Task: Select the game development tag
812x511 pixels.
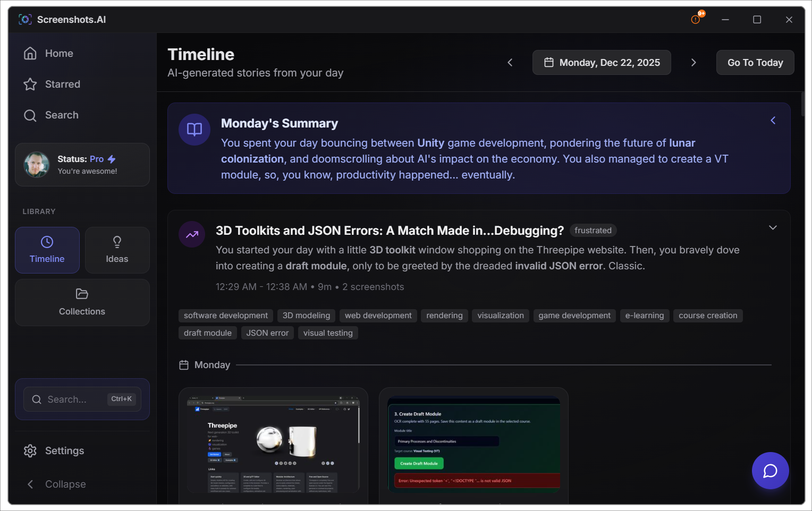Action: click(574, 316)
